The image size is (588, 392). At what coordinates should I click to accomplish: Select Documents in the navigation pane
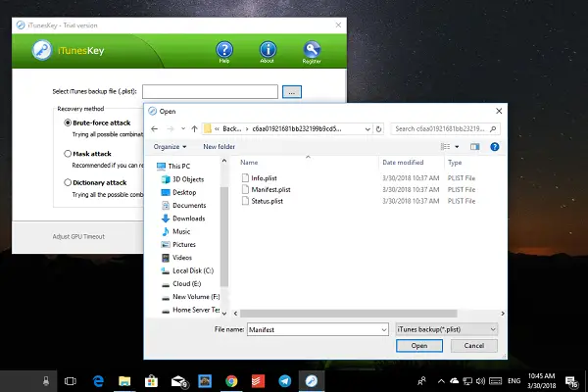point(189,206)
